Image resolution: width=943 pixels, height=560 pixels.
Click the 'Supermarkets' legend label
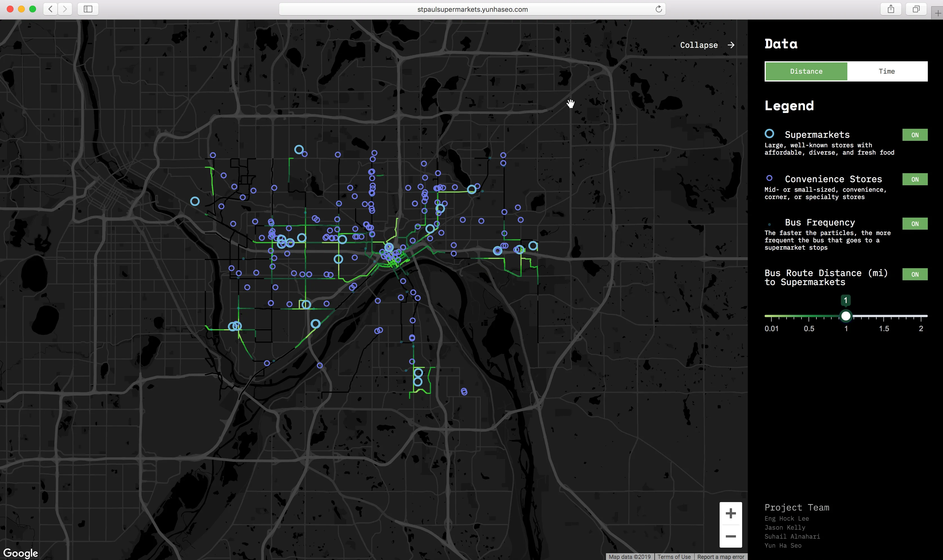(817, 135)
